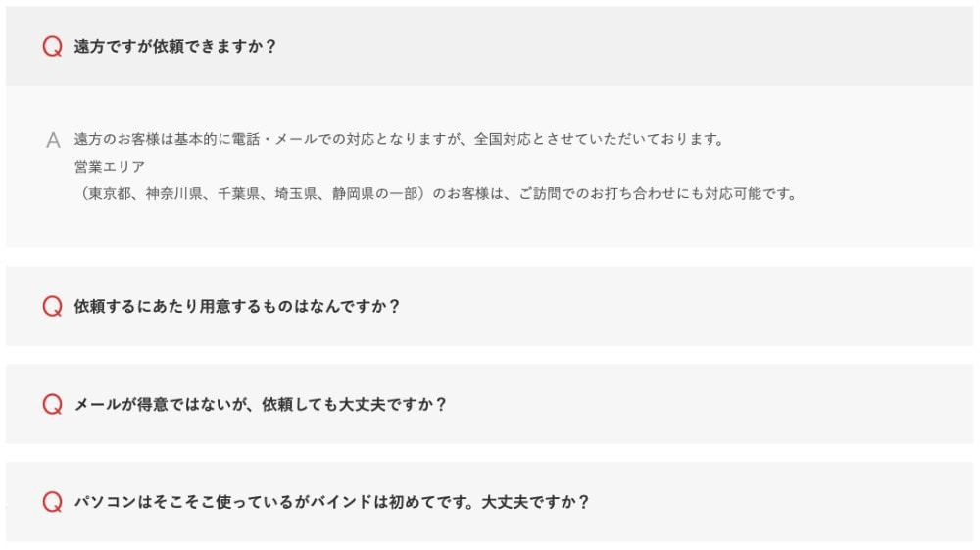Expand 依頼するにあたり用意するものはなんですか？
The height and width of the screenshot is (550, 980).
(x=489, y=306)
